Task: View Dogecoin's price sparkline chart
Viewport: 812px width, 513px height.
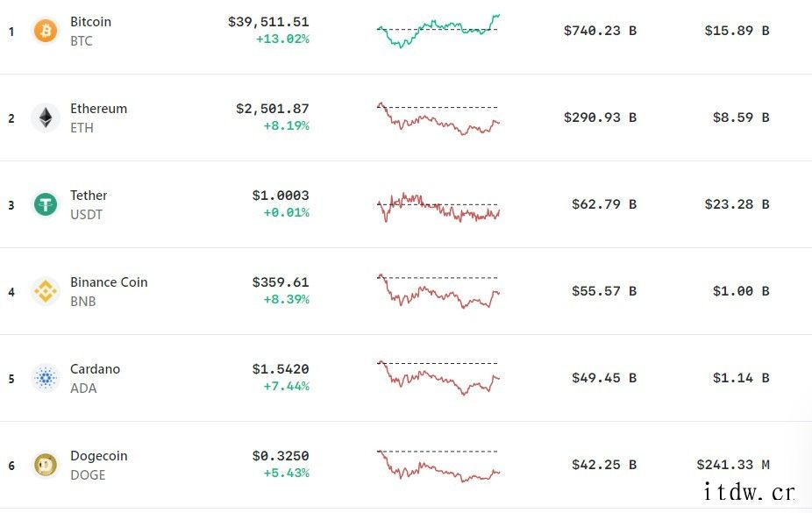Action: pyautogui.click(x=438, y=466)
